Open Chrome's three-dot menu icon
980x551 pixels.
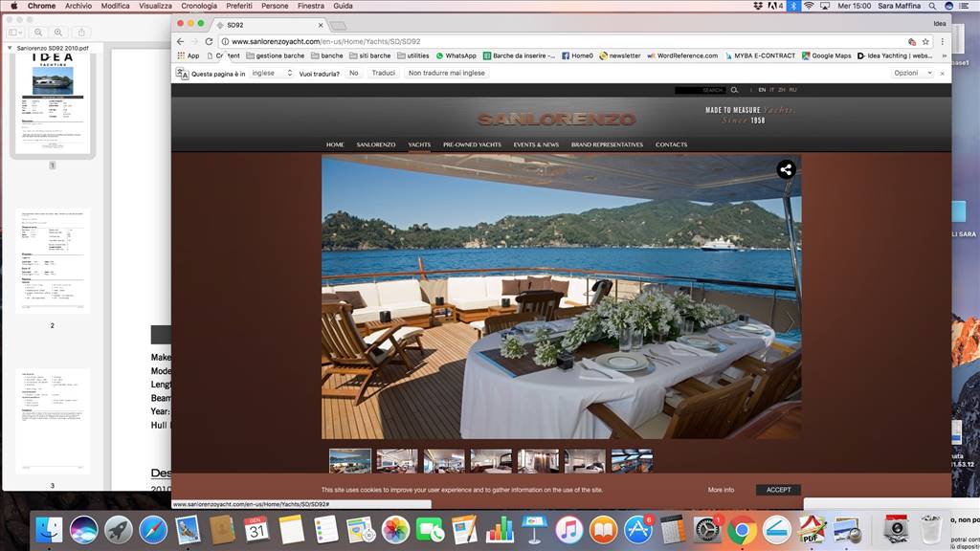(x=942, y=41)
